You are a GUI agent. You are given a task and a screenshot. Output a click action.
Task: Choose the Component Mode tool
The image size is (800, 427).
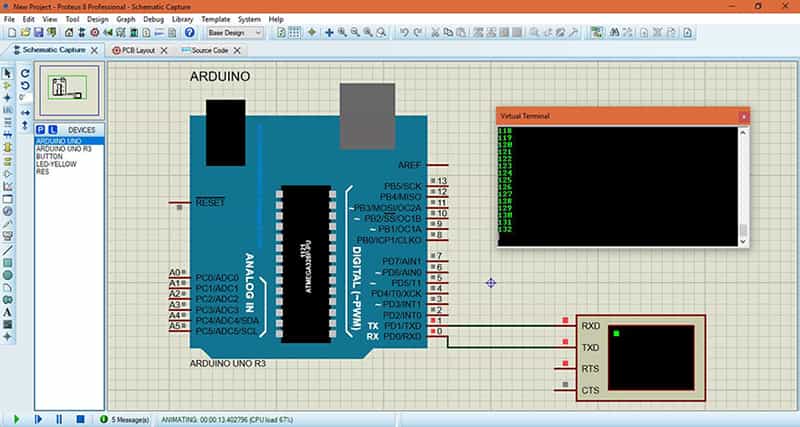[x=7, y=86]
